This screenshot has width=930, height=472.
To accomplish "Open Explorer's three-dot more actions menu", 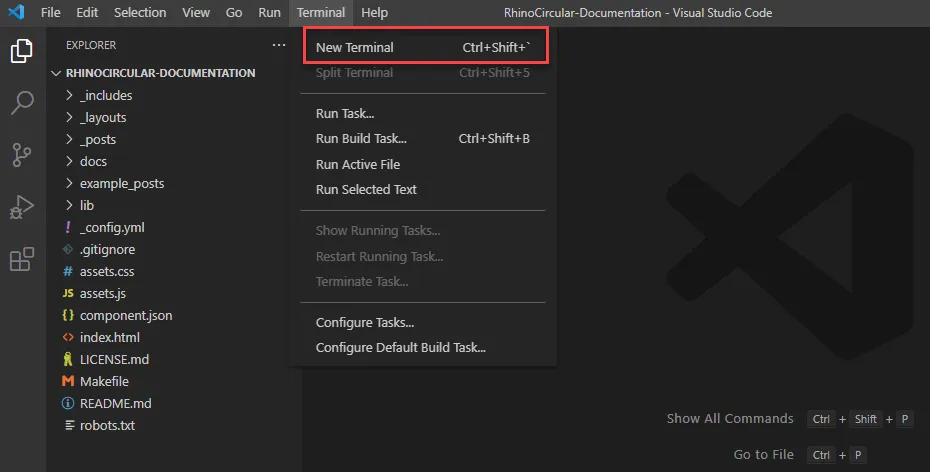I will click(x=279, y=45).
